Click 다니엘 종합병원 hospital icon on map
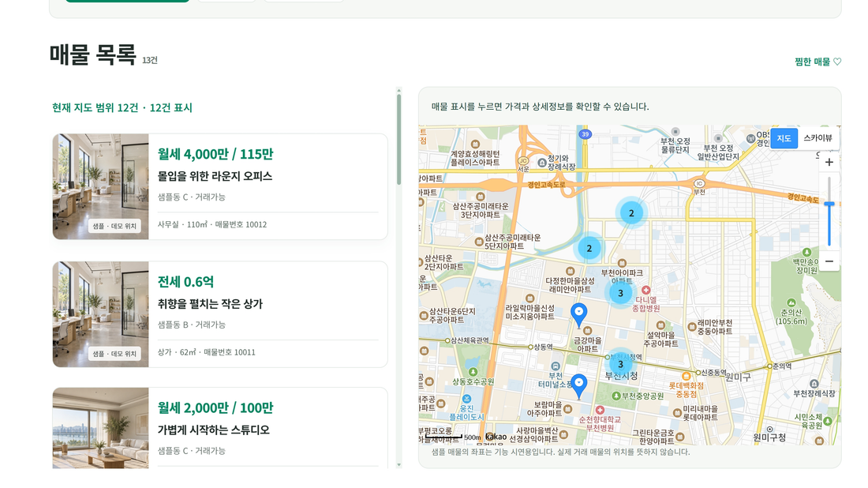 [645, 291]
